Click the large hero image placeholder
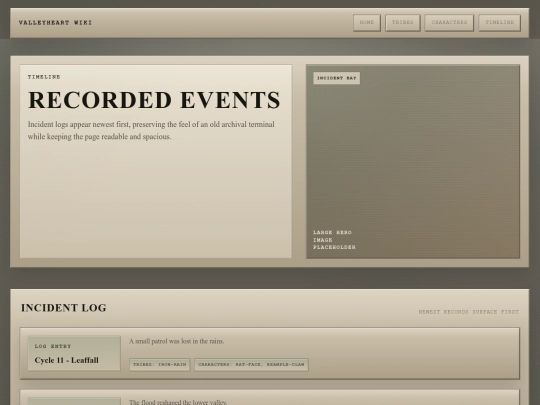 (x=413, y=161)
